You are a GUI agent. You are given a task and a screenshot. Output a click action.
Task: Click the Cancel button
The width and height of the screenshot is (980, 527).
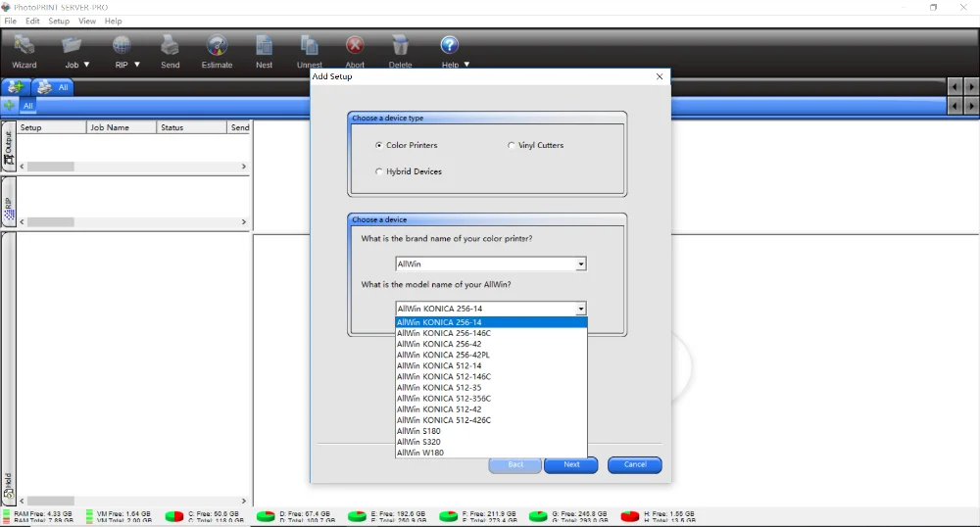coord(635,464)
